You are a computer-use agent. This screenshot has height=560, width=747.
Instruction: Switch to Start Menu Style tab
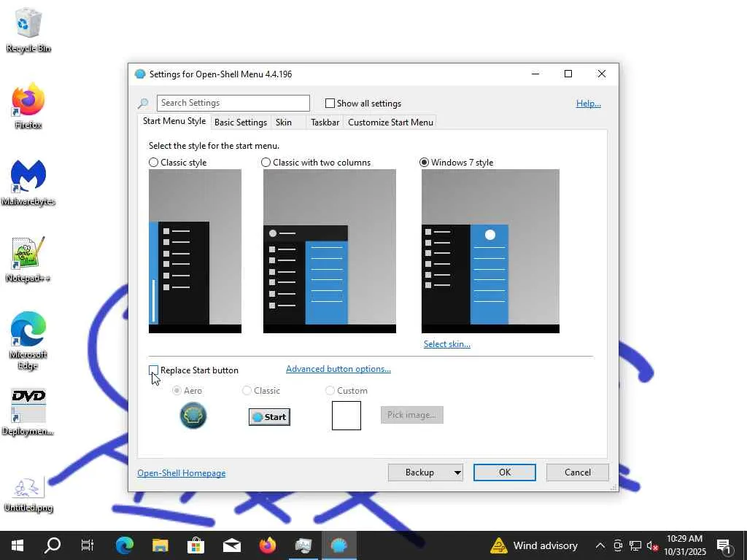(174, 121)
